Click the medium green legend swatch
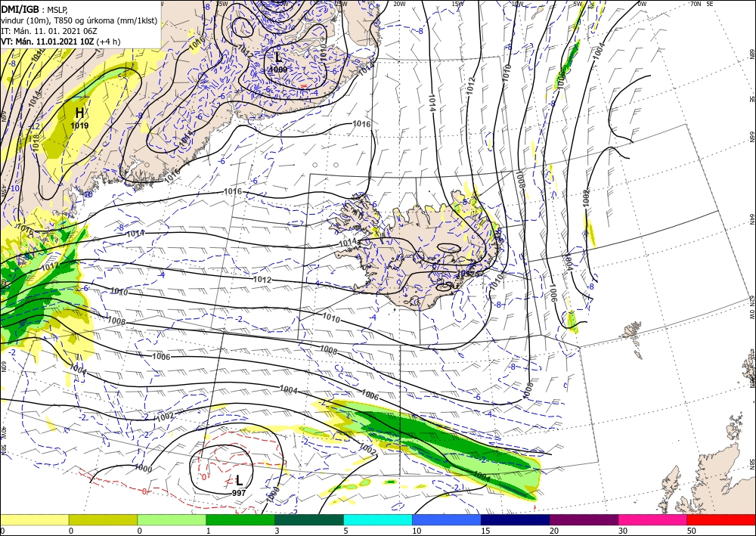The width and height of the screenshot is (756, 536). [240, 519]
